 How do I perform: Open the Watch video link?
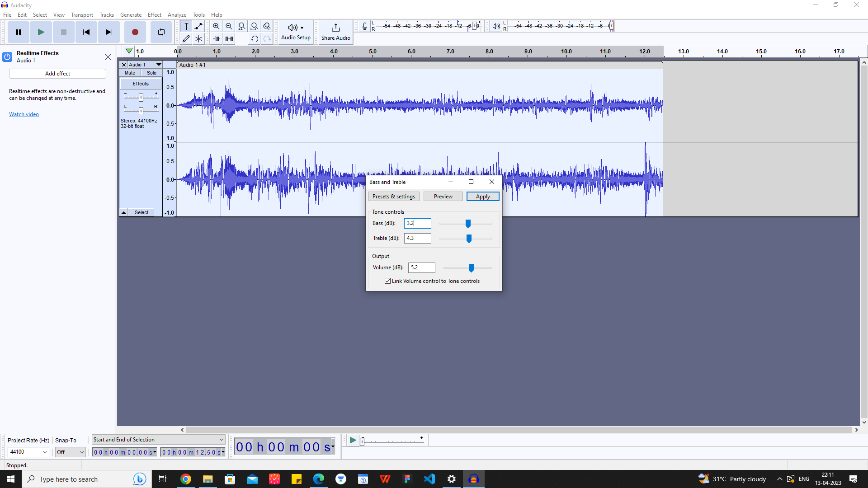click(x=24, y=114)
